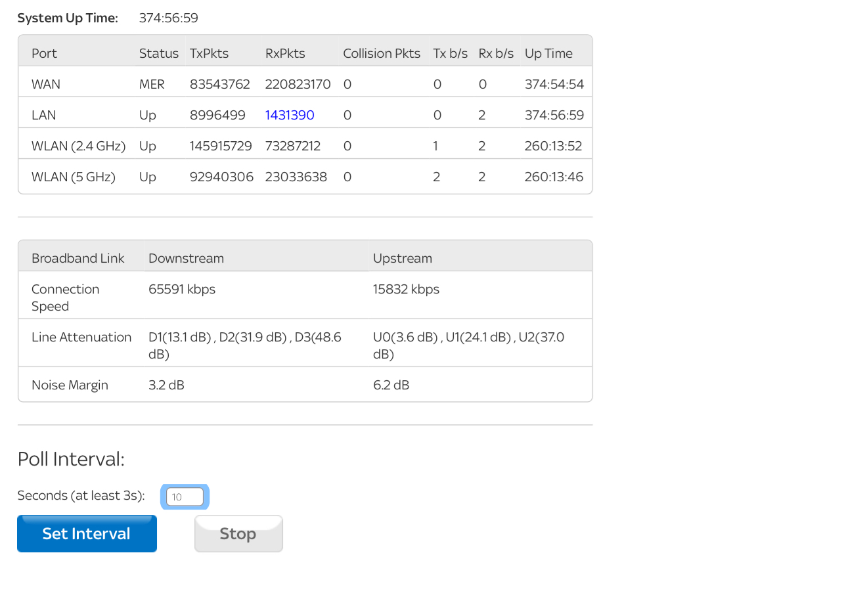867x616 pixels.
Task: Select the 65591 kbps downstream speed value
Action: (x=182, y=290)
